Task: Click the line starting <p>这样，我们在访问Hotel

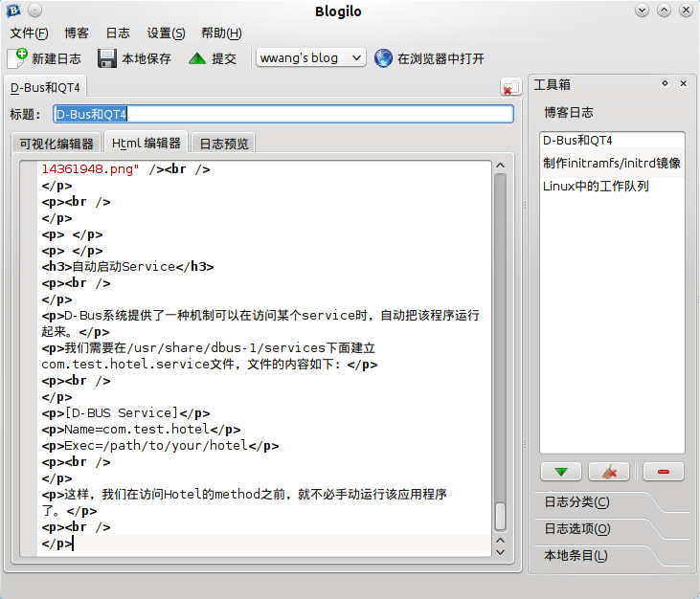Action: [244, 495]
